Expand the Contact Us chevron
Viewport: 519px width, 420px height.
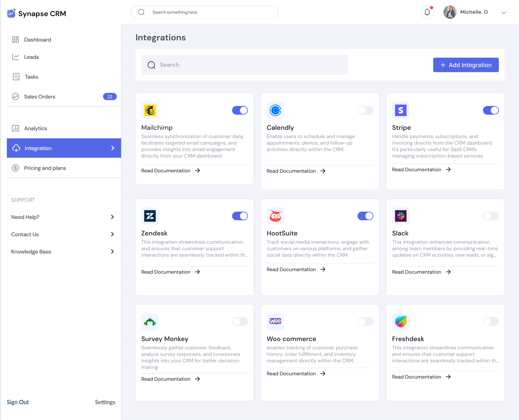click(x=113, y=234)
